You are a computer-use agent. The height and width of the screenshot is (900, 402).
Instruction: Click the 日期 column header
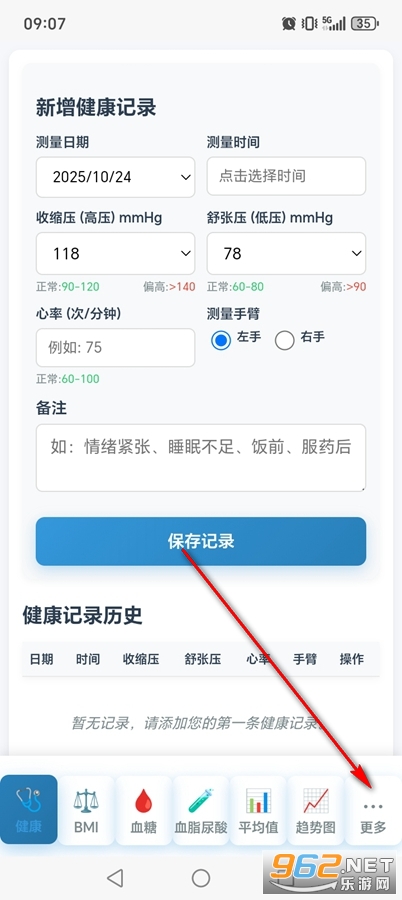(x=41, y=659)
